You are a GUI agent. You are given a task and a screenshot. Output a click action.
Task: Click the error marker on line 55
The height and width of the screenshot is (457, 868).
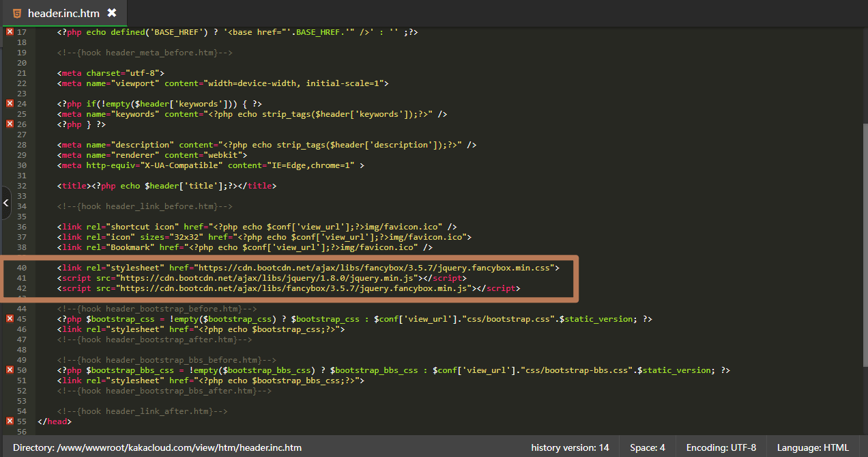pos(10,421)
